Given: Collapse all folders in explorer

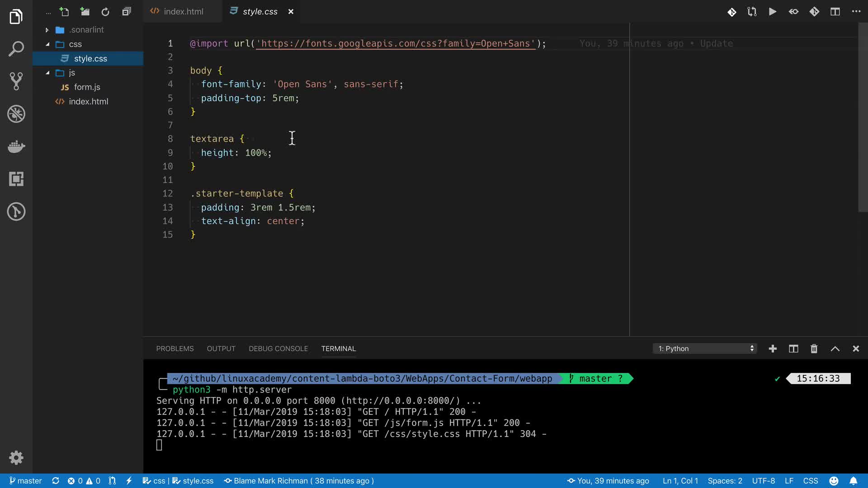Looking at the screenshot, I should [x=127, y=12].
